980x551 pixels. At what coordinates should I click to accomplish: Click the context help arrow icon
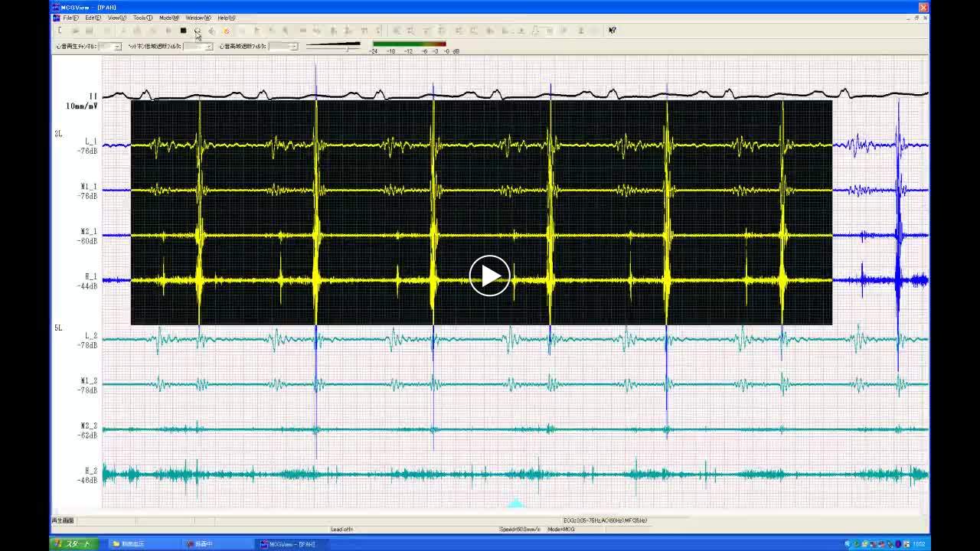tap(612, 31)
